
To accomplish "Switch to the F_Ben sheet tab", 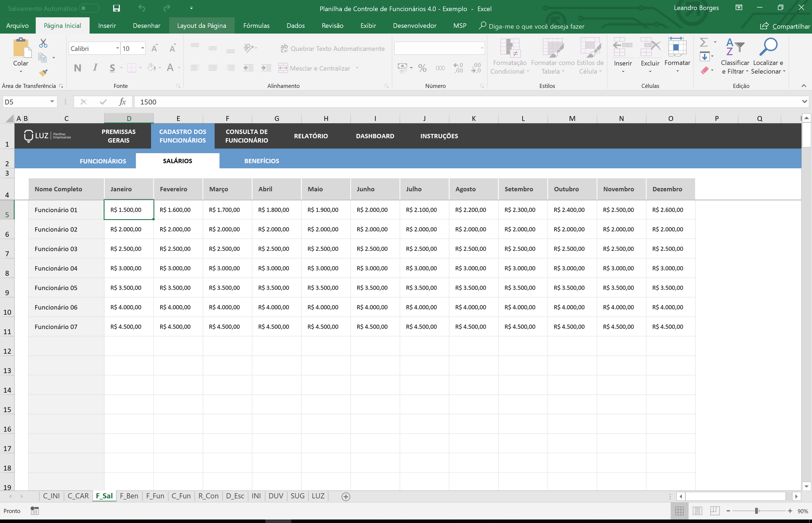I will 129,496.
